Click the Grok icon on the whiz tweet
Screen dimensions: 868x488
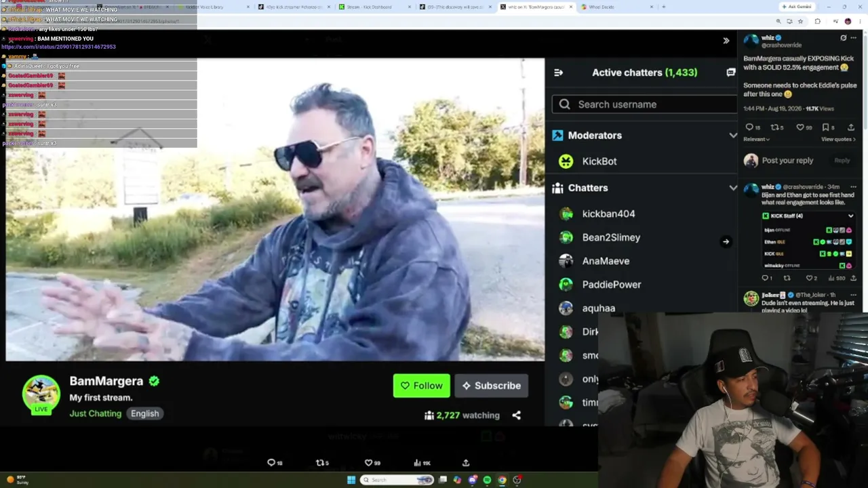[843, 38]
